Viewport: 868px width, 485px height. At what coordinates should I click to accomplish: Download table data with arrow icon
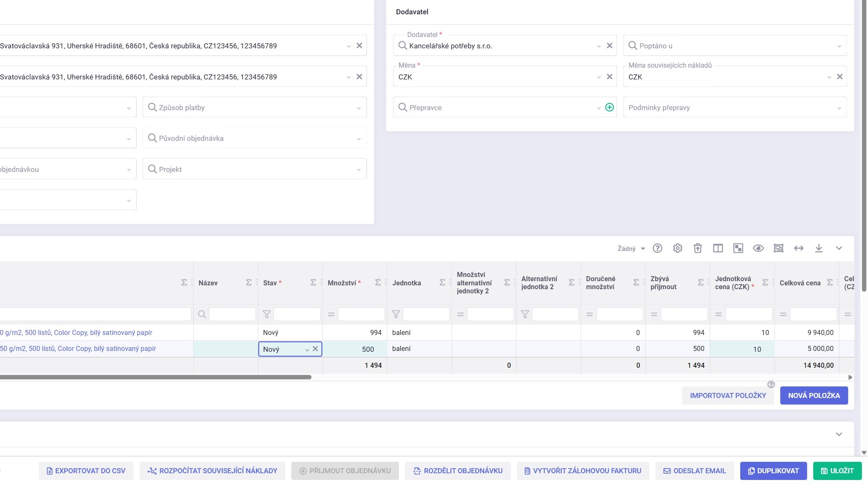[x=819, y=248]
